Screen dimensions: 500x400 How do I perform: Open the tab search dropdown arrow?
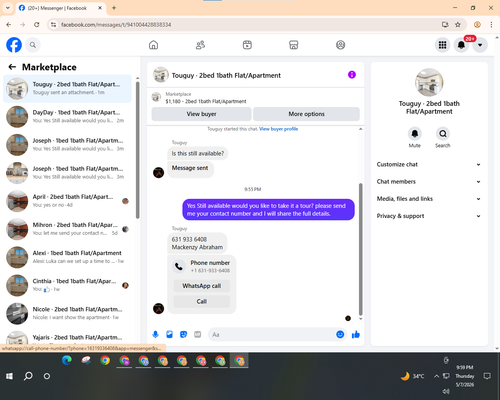(8, 8)
